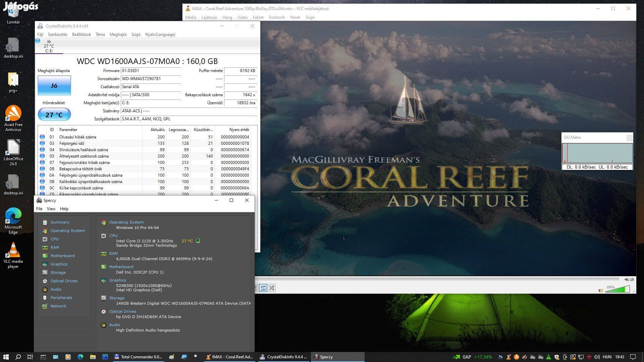The image size is (644, 362).
Task: Open Speccy View menu
Action: click(51, 209)
